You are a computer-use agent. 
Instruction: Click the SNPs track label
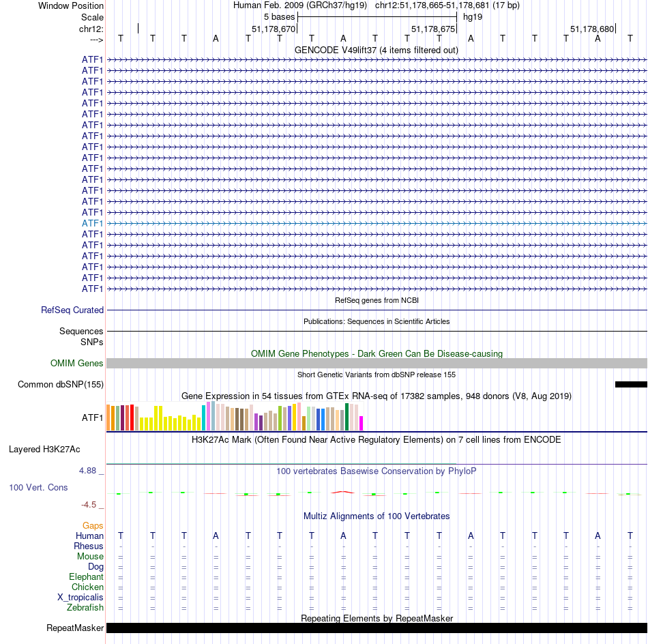92,342
